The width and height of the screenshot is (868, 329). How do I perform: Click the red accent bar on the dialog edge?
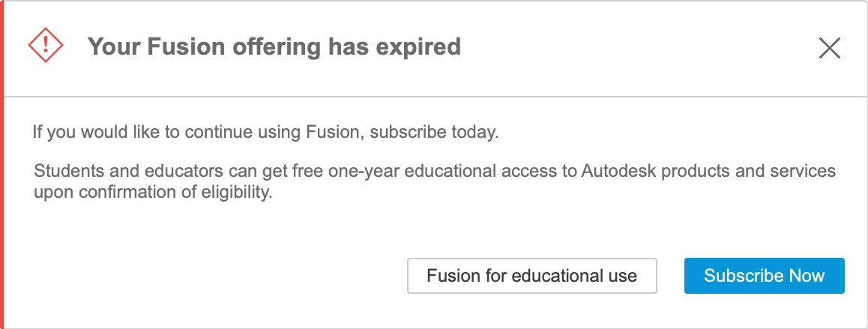pyautogui.click(x=2, y=165)
